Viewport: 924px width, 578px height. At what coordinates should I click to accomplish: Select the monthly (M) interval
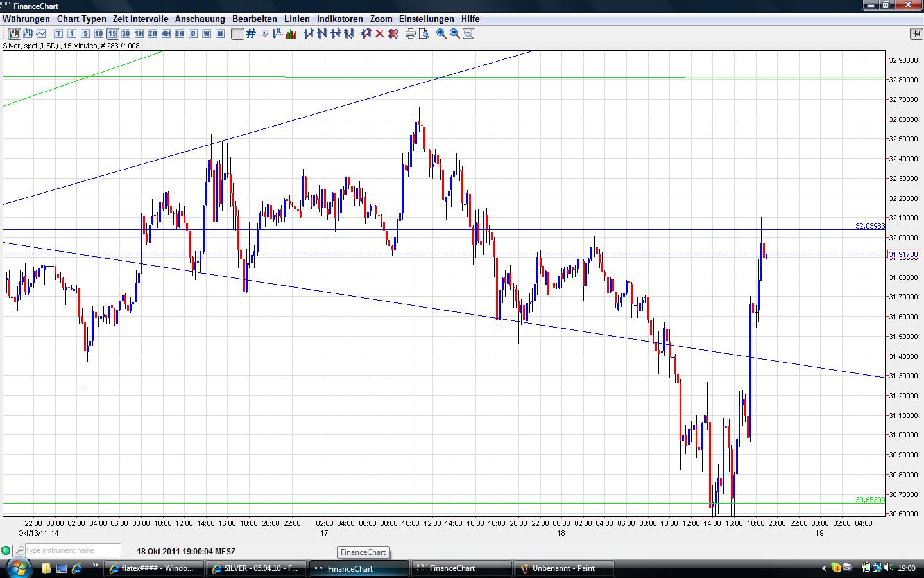pos(220,33)
